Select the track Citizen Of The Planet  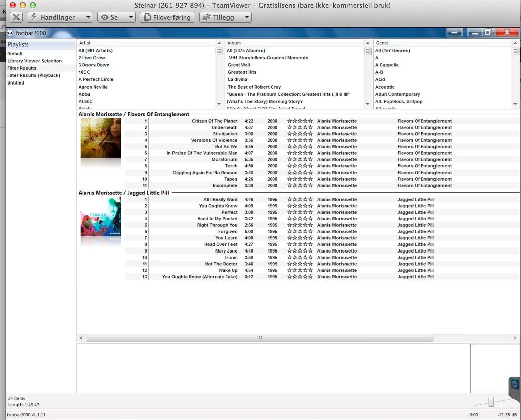(215, 121)
